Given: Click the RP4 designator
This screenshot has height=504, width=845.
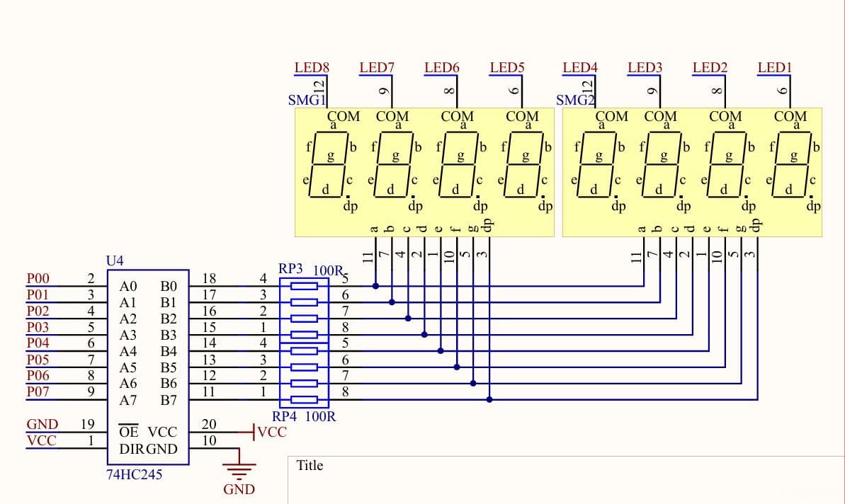Looking at the screenshot, I should 284,416.
